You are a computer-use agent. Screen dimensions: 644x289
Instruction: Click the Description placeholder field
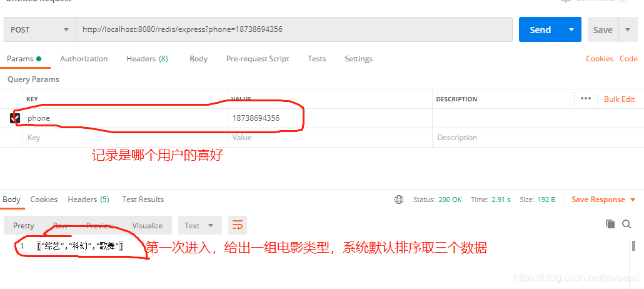[538, 138]
